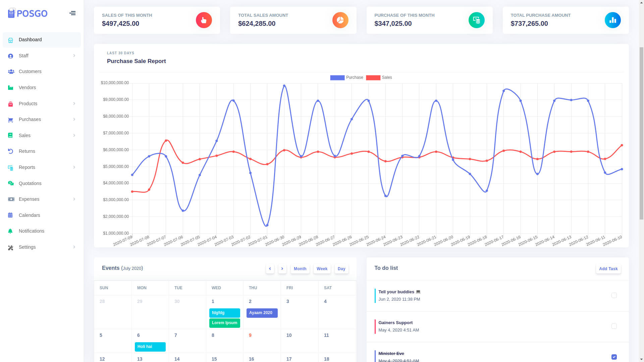Expand the Staff submenu arrow
The image size is (644, 362).
click(74, 56)
